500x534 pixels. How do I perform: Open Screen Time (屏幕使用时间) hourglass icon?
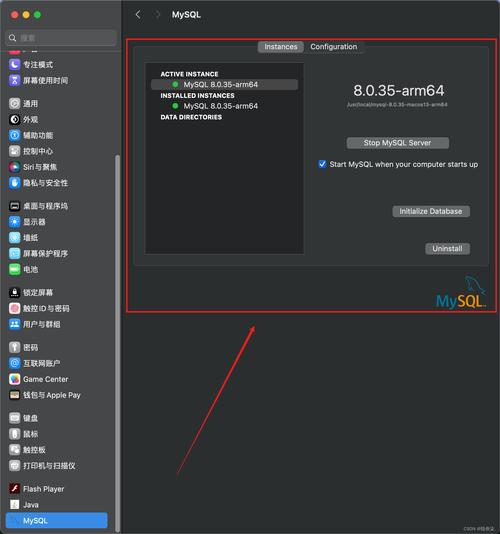point(14,80)
